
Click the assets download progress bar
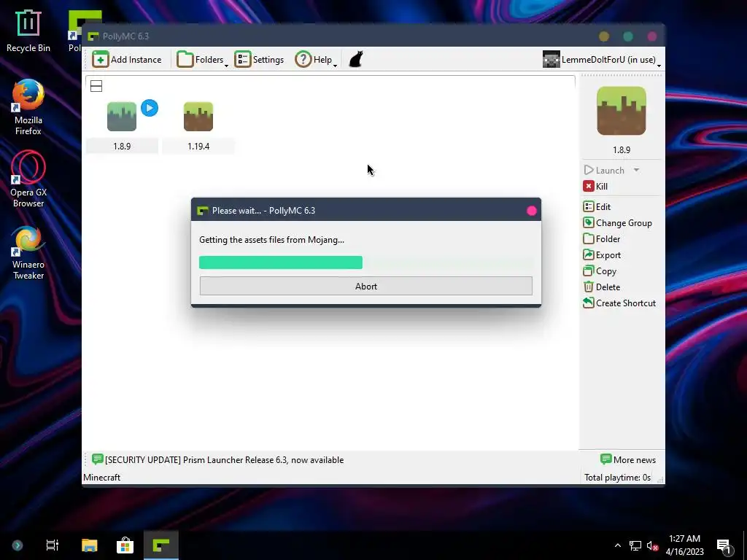tap(366, 262)
